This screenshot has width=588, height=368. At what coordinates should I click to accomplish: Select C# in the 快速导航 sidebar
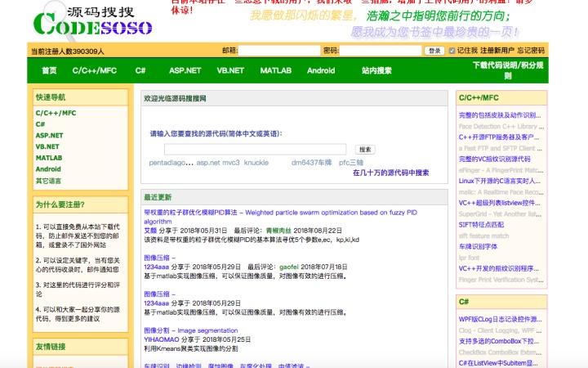[40, 124]
